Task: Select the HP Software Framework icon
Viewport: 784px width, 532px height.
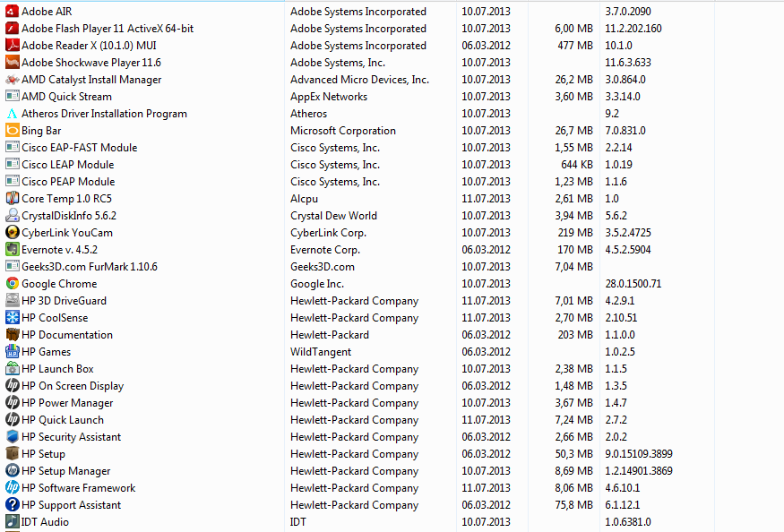Action: coord(12,487)
